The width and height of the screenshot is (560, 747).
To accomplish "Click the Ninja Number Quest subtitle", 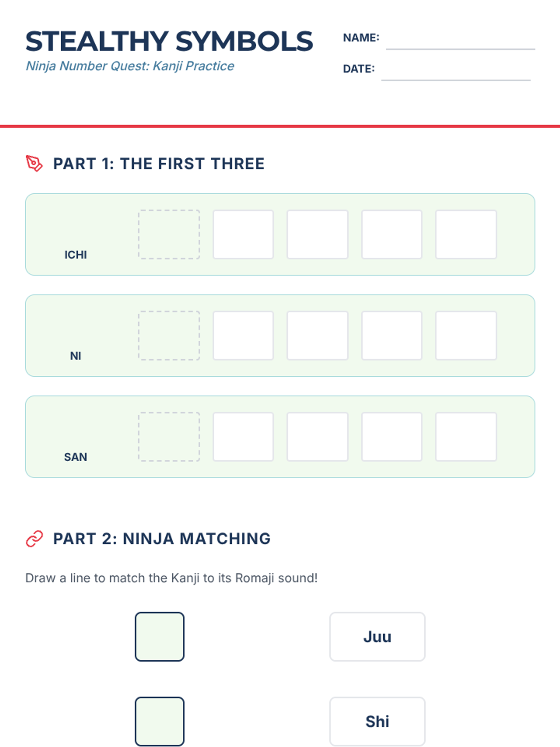I will click(130, 66).
